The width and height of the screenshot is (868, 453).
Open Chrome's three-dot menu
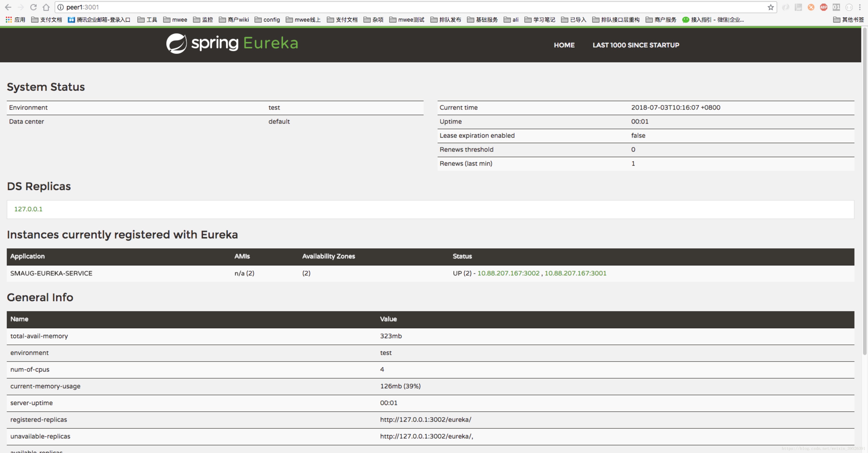(860, 7)
